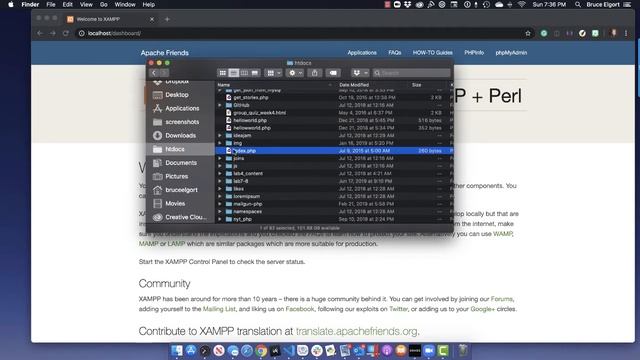Click the Finder Edit Tags button

pyautogui.click(x=333, y=73)
